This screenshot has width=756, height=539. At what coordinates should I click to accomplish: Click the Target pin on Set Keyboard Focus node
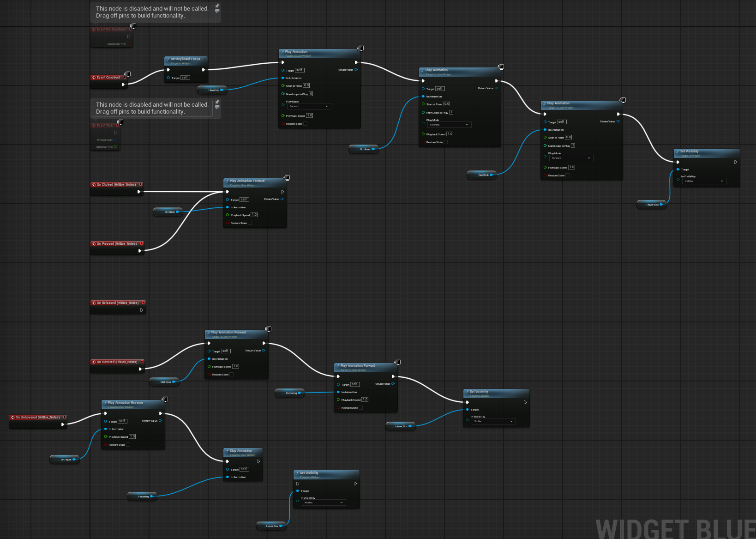168,78
